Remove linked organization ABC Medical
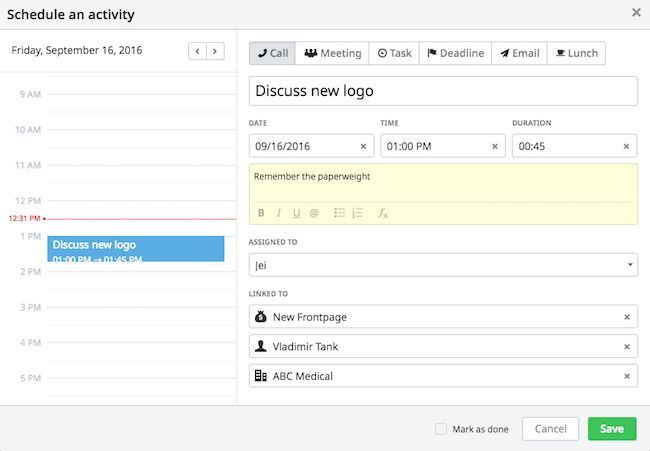650x451 pixels. click(x=627, y=376)
